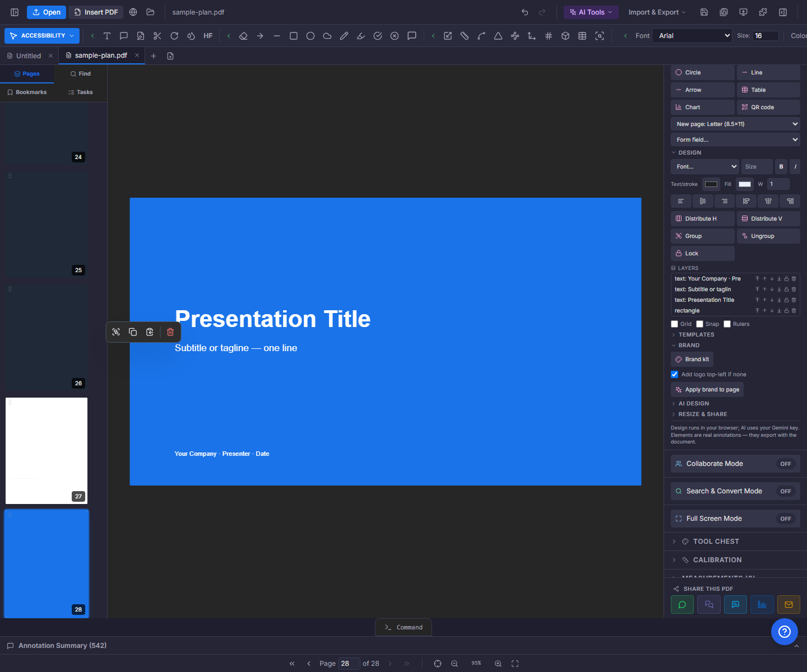Delete selected element via red trash icon

[170, 332]
